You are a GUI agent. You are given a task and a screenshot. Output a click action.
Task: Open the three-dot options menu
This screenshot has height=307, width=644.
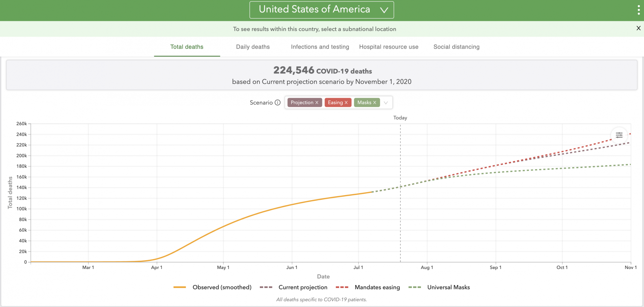coord(639,10)
